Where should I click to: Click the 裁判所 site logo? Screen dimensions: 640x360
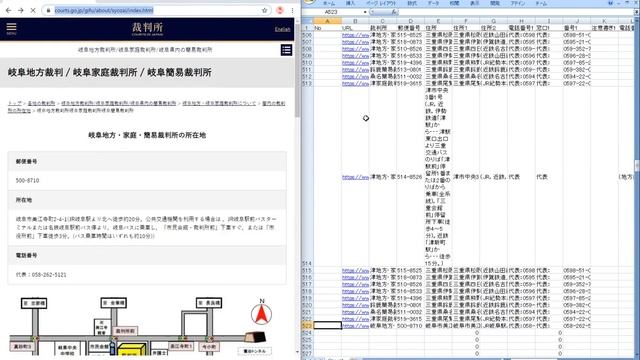pos(147,29)
